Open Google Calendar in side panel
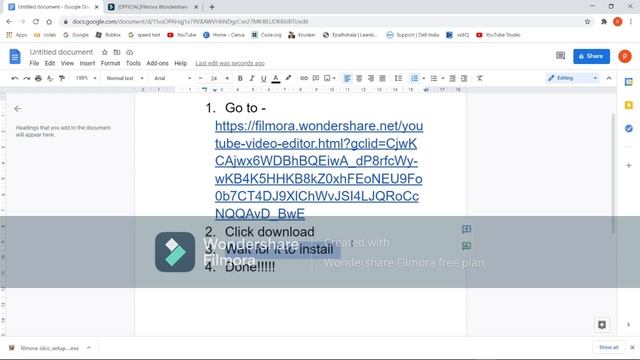Viewport: 640px width, 360px height. 629,82
